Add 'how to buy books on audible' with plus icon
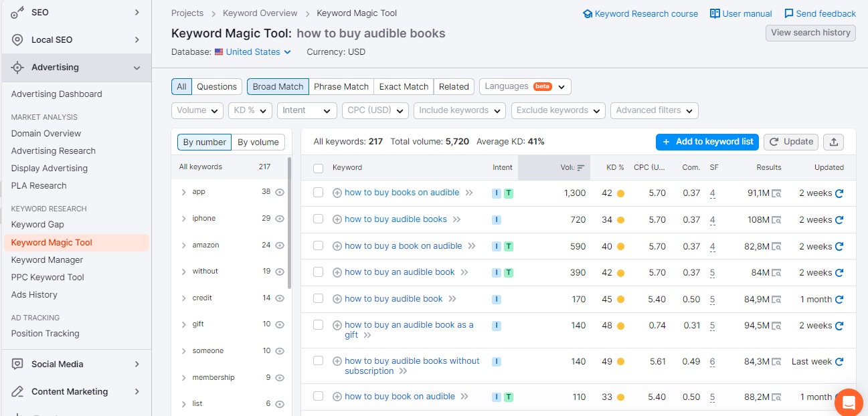The width and height of the screenshot is (868, 416). point(337,193)
